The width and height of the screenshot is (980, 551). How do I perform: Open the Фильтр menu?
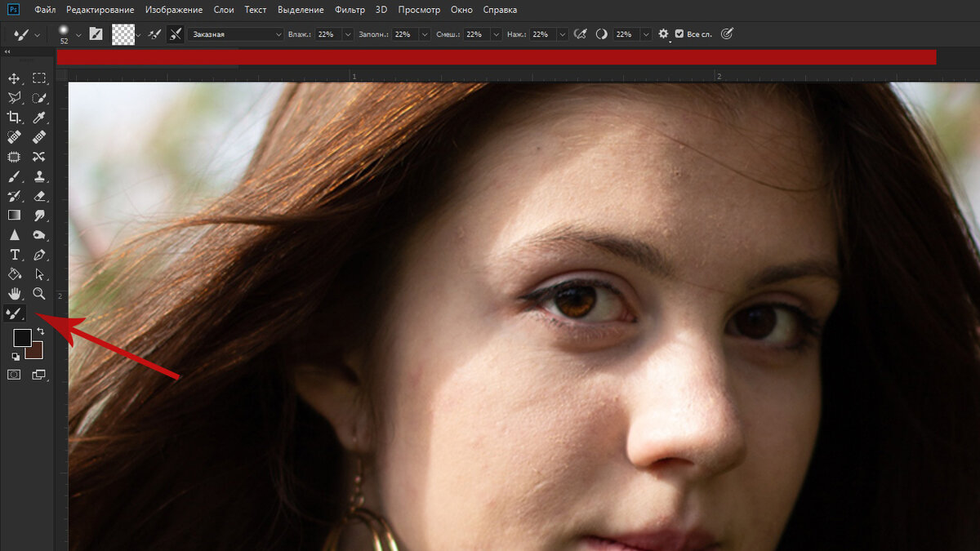click(350, 10)
